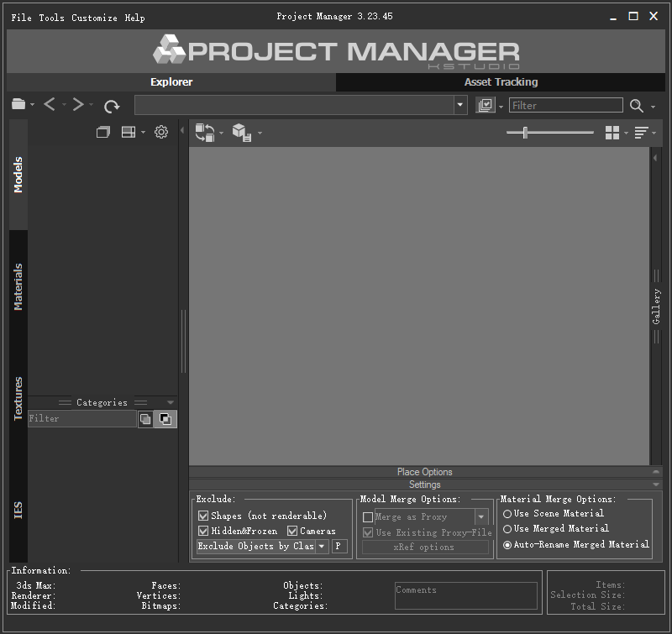672x634 pixels.
Task: Open the folder icon in the toolbar
Action: tap(18, 104)
